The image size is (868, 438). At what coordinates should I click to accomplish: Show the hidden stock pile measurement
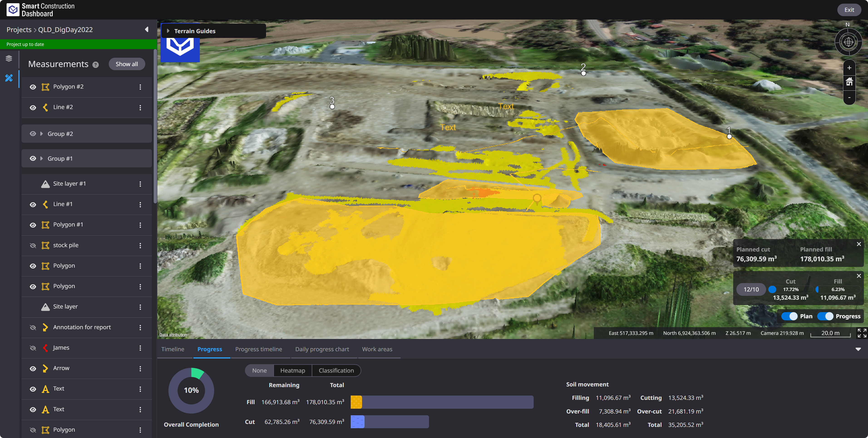pos(33,246)
